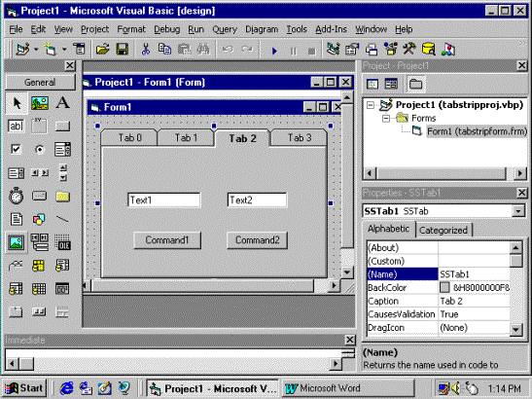This screenshot has height=399, width=532.
Task: Select the ListBox control tool
Action: (17, 173)
